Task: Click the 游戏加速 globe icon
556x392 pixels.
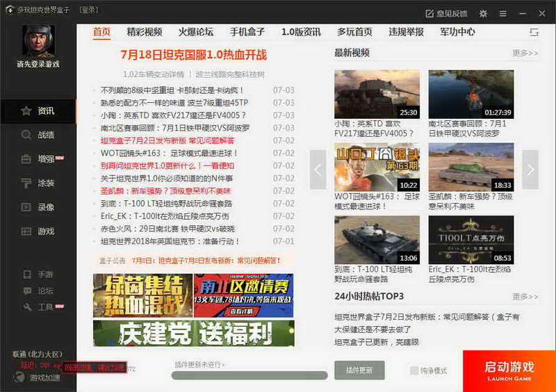Action: (x=19, y=377)
